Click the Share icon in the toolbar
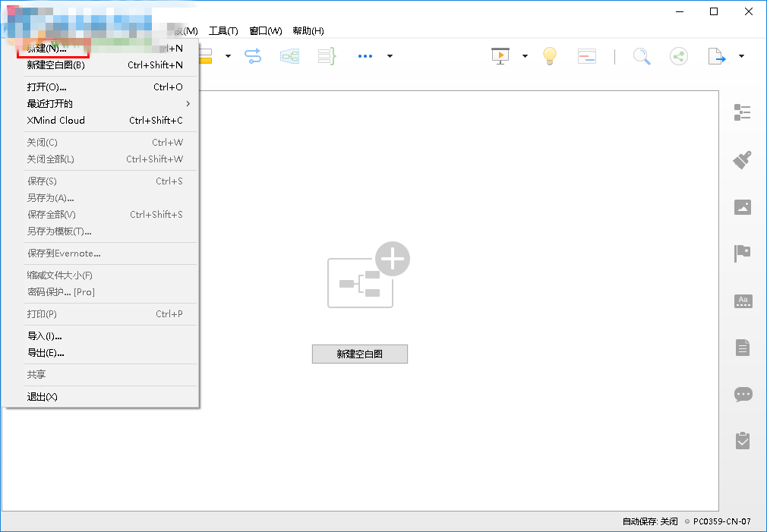The height and width of the screenshot is (532, 767). 678,55
